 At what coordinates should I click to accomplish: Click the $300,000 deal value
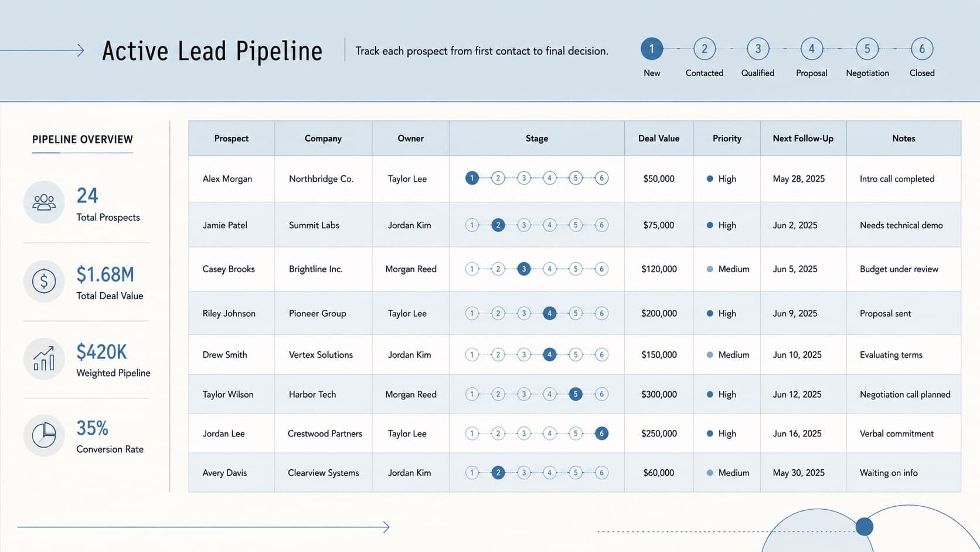tap(659, 394)
